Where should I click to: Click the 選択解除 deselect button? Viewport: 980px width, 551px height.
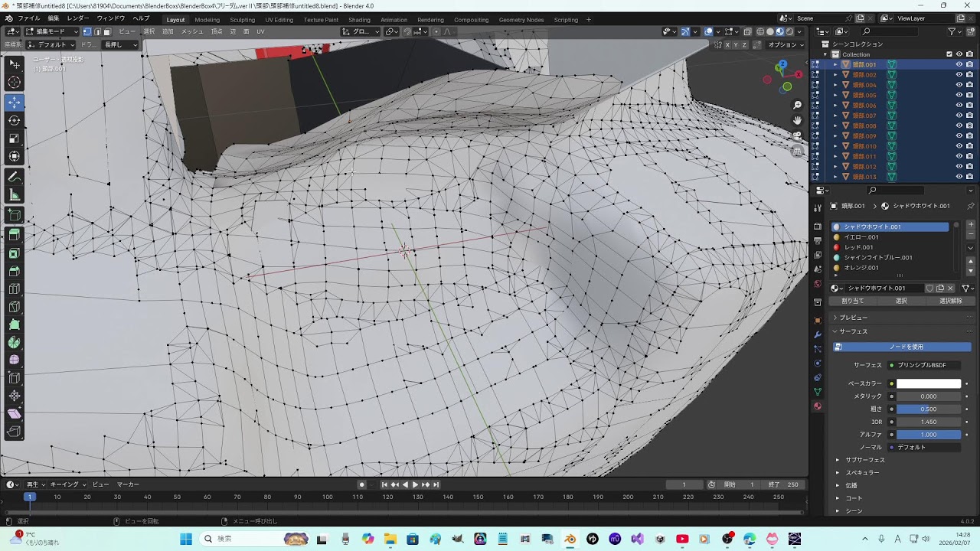[950, 301]
